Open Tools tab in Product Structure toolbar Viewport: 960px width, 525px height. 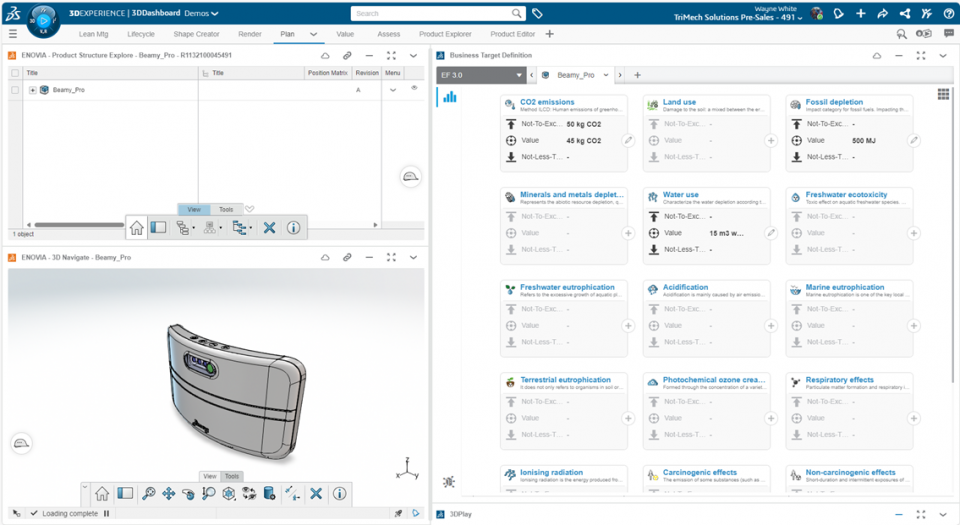coord(226,209)
